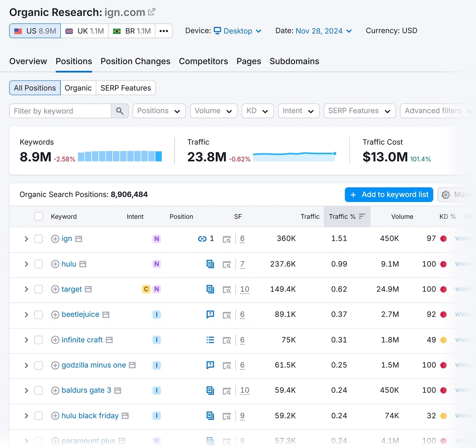Add 'infinite craft' keyword using plus icon
The image size is (476, 448).
(x=55, y=340)
